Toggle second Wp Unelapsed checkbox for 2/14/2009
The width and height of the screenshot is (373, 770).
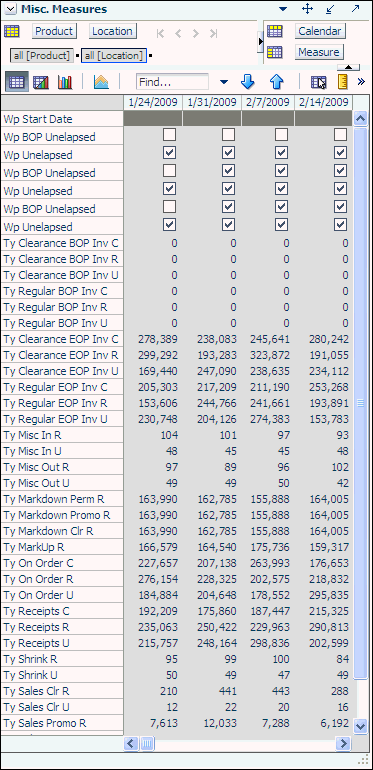click(x=341, y=189)
